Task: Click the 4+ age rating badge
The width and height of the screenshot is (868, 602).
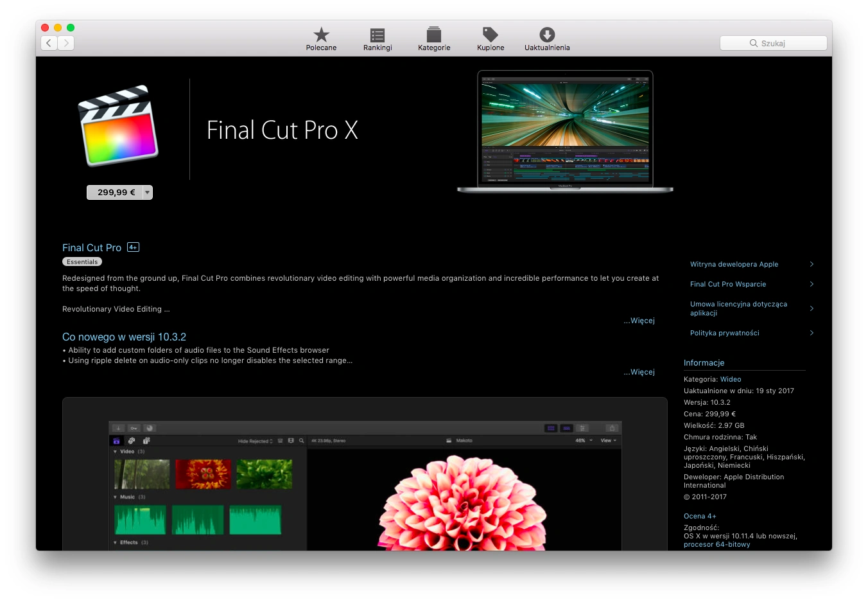Action: point(133,247)
